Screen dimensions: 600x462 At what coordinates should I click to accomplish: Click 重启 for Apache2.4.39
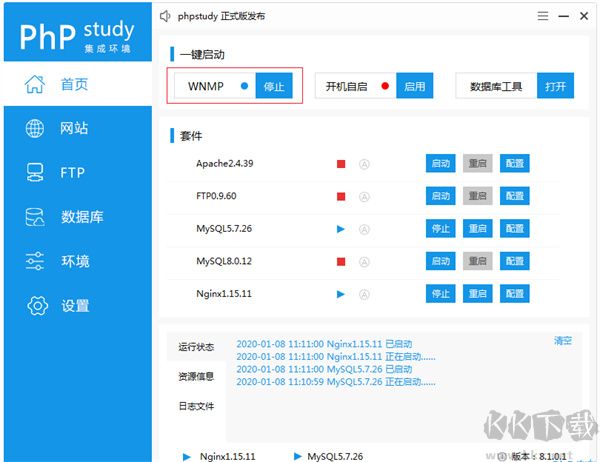(478, 163)
